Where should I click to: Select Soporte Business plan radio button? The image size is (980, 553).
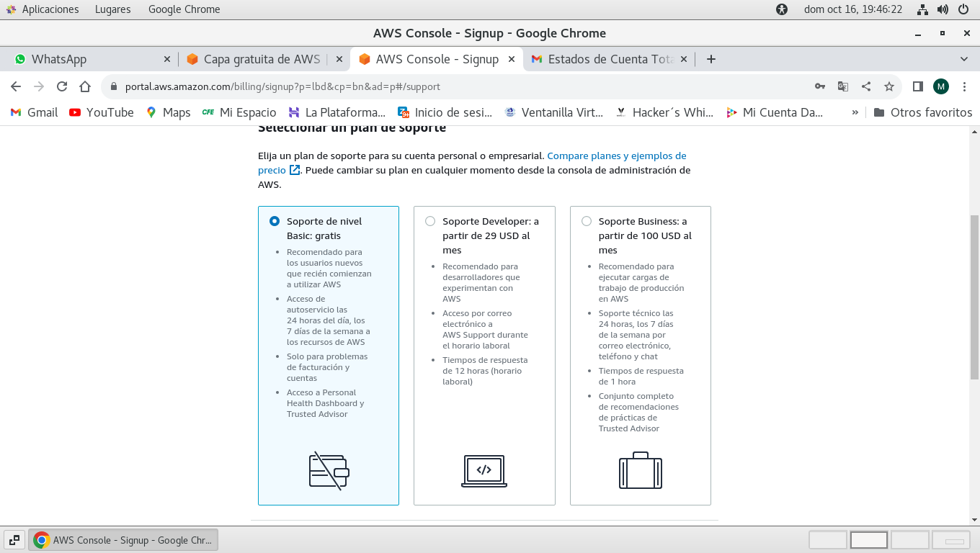click(587, 221)
